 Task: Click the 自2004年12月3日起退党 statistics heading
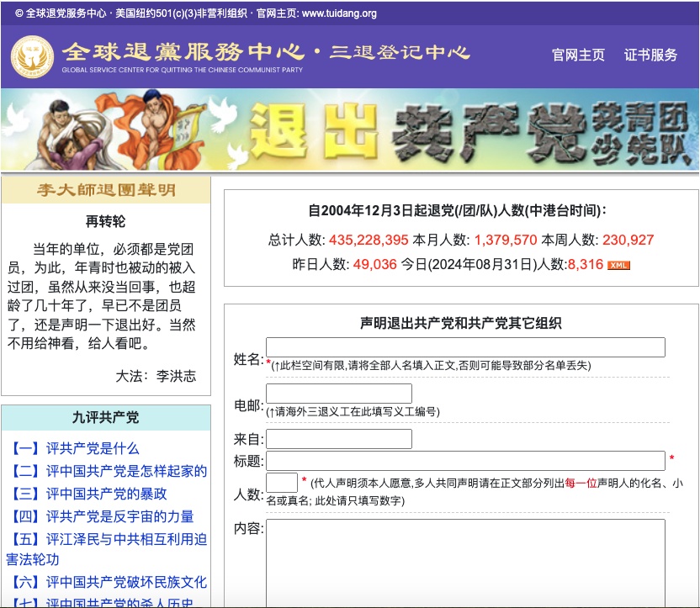tap(457, 210)
